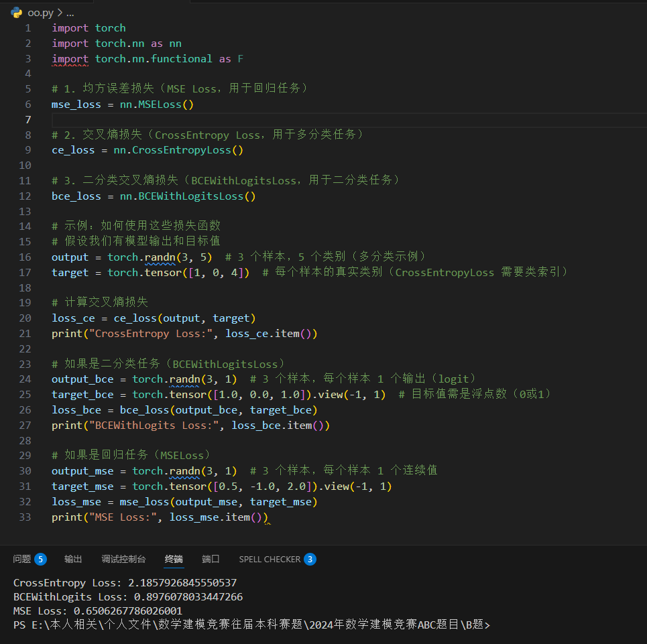Click the comment '# 假设我们有模型输出和目标值'
647x644 pixels.
pos(136,241)
